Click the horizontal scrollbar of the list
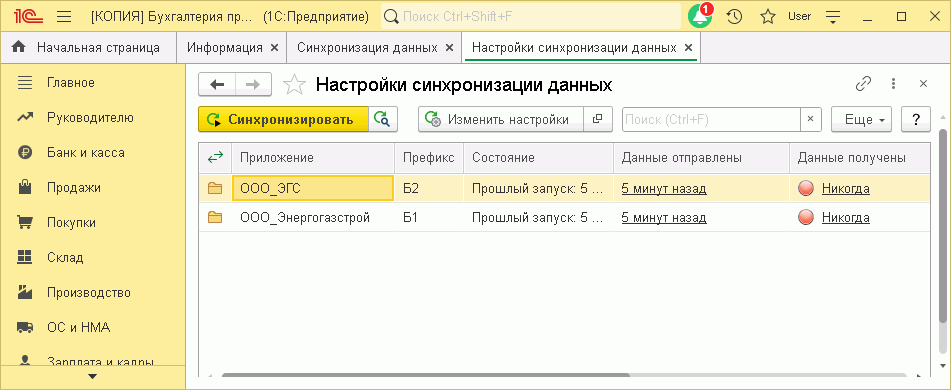This screenshot has width=951, height=390. tap(426, 375)
